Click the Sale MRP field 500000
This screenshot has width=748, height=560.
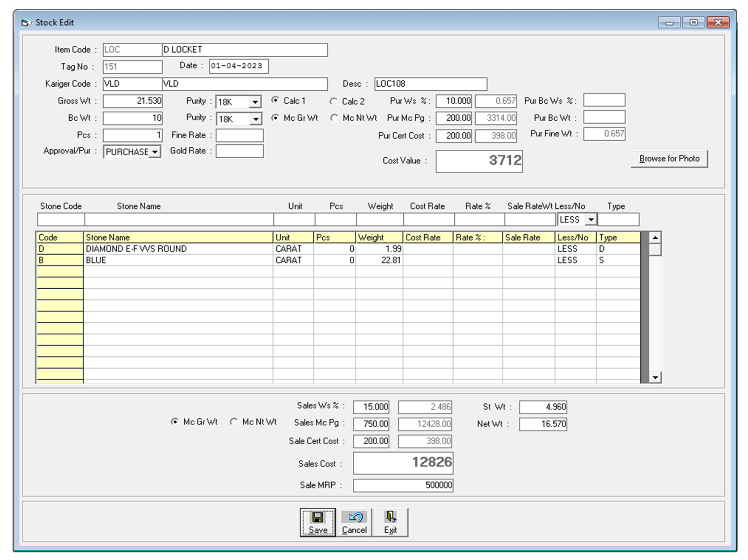coord(403,485)
